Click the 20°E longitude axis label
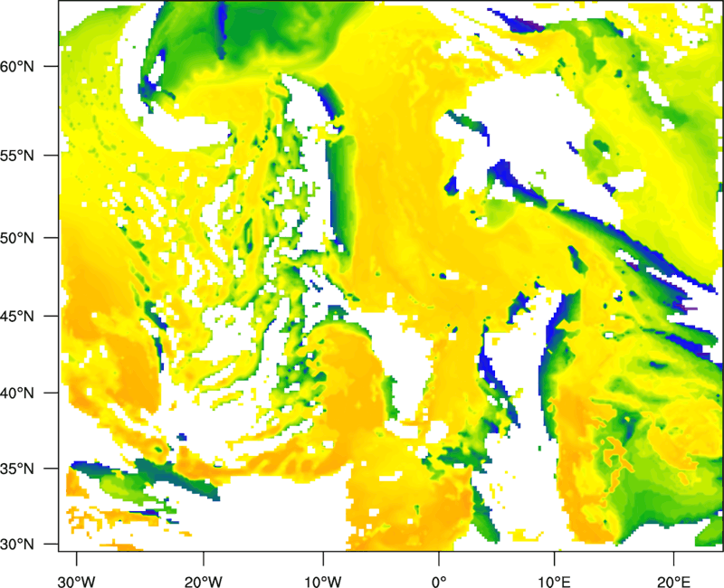 point(673,582)
